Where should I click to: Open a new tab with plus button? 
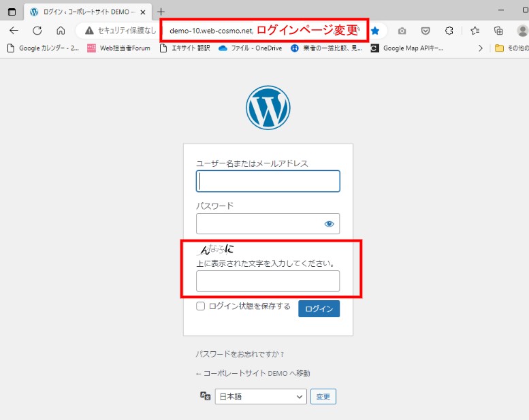click(161, 12)
